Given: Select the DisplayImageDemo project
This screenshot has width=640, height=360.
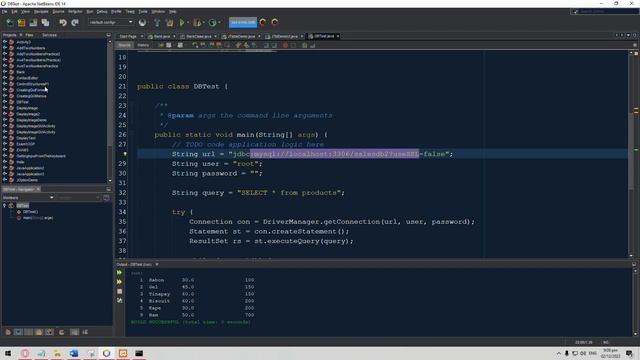Looking at the screenshot, I should [31, 120].
